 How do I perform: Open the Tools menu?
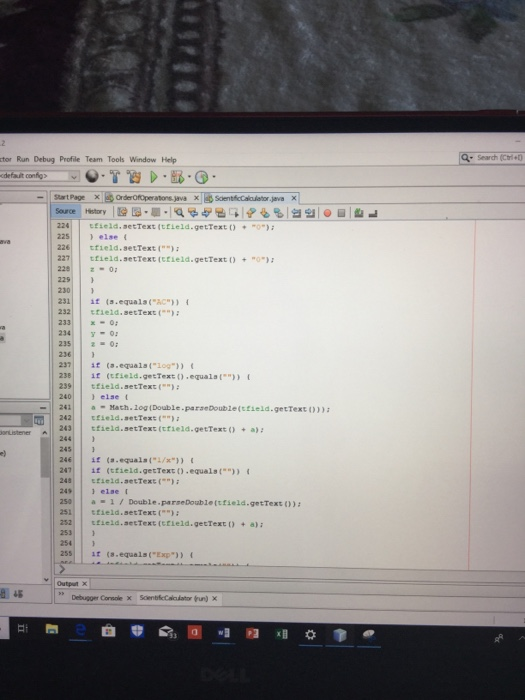[116, 159]
